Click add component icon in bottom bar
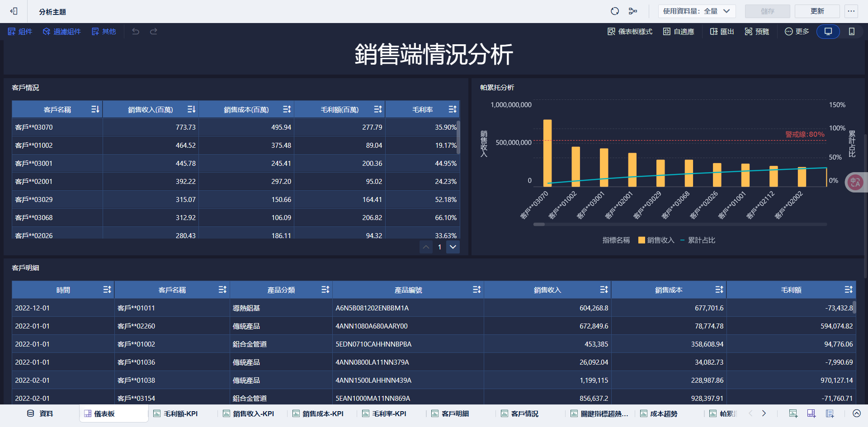This screenshot has height=427, width=868. pos(793,413)
